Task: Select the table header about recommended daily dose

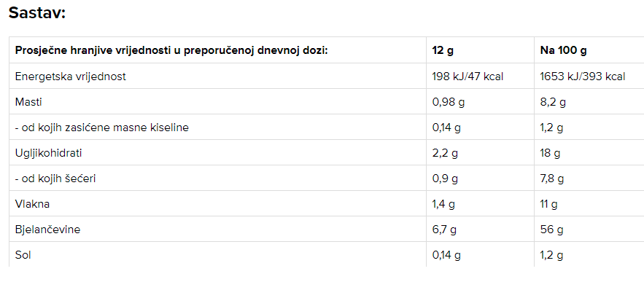Action: coord(171,51)
